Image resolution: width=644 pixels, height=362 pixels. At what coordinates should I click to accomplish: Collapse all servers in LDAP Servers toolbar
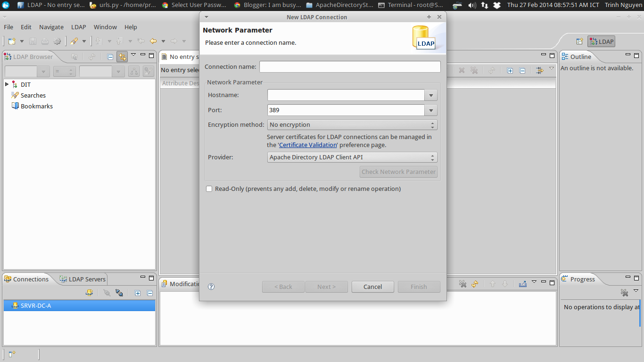[x=149, y=293]
